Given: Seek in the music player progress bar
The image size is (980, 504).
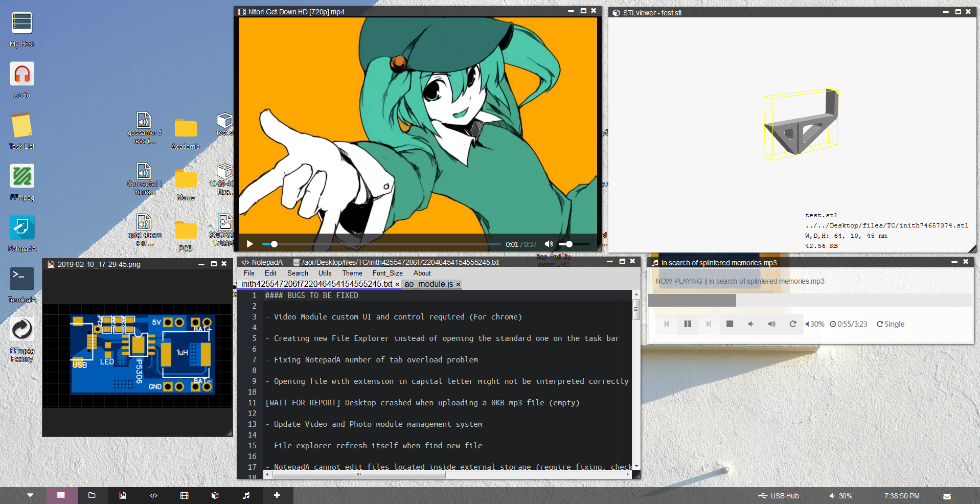Looking at the screenshot, I should (810, 301).
